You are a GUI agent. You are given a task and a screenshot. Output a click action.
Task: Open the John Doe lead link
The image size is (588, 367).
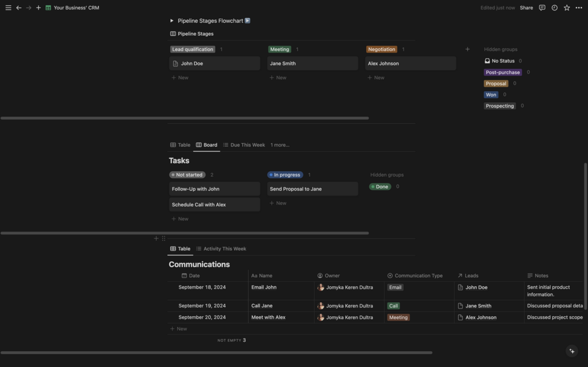pos(476,288)
